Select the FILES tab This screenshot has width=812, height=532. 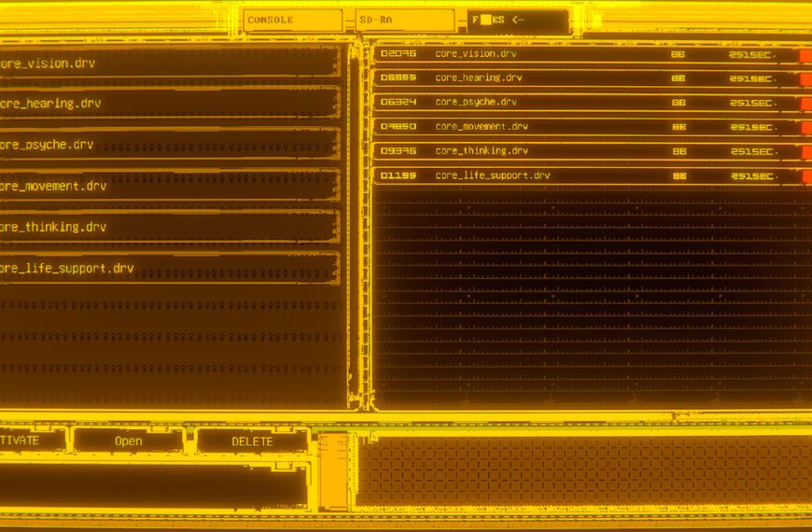[x=517, y=21]
